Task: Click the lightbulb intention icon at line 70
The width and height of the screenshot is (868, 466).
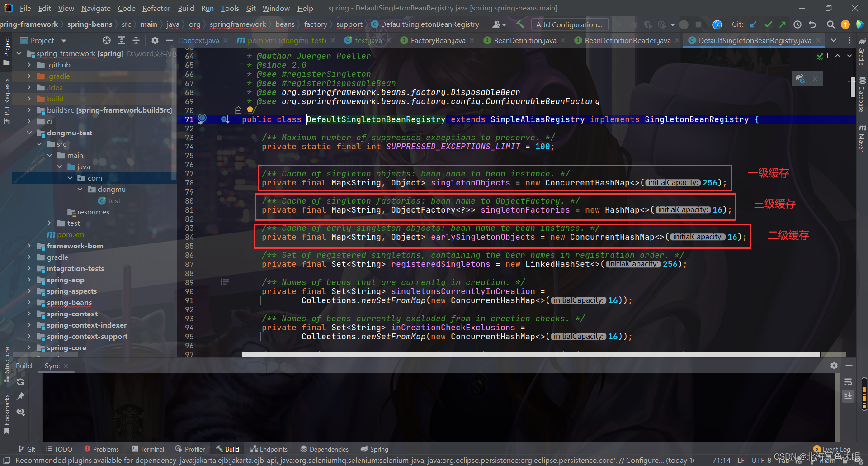Action: [x=250, y=110]
